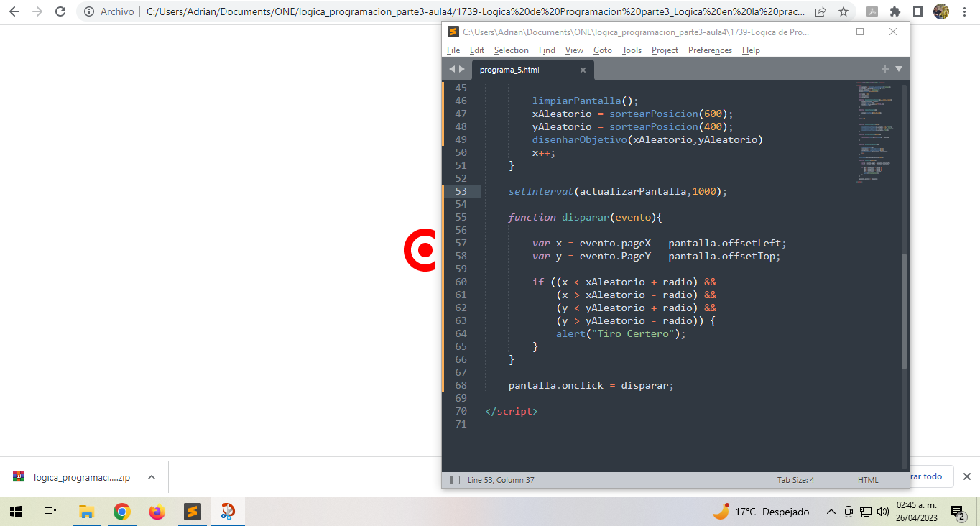Go to next tab with right arrow

tap(461, 69)
